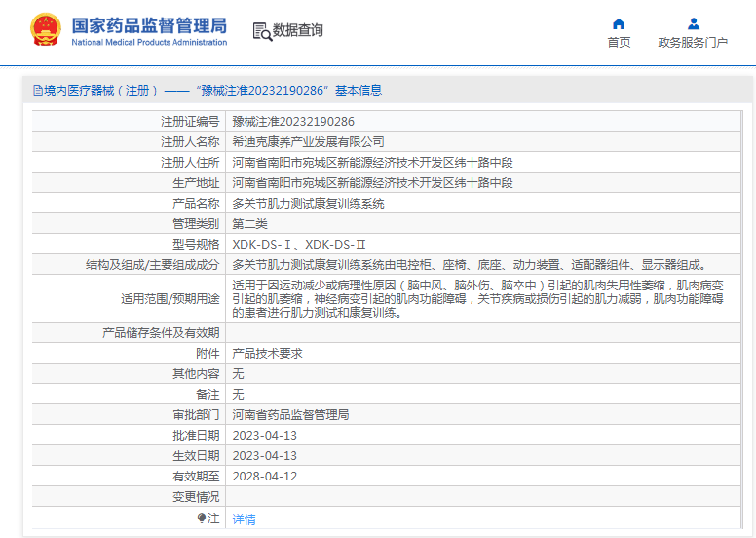Click the 注册人名称 row label

[190, 142]
